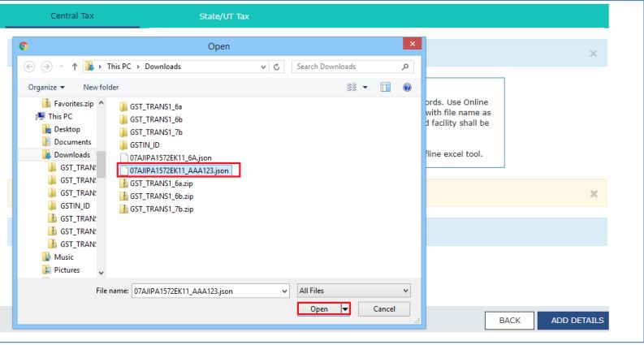
Task: Open the File name dropdown list
Action: 285,291
